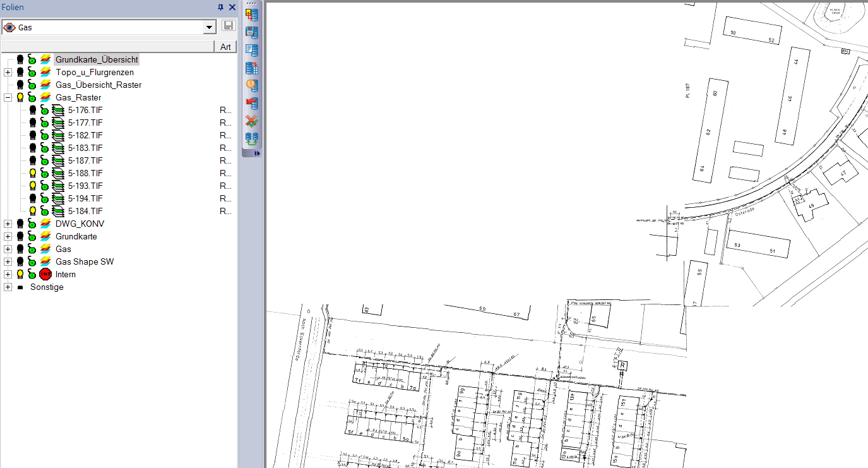Select the 5-183.TIF raster entry
The height and width of the screenshot is (468, 868).
pyautogui.click(x=85, y=148)
